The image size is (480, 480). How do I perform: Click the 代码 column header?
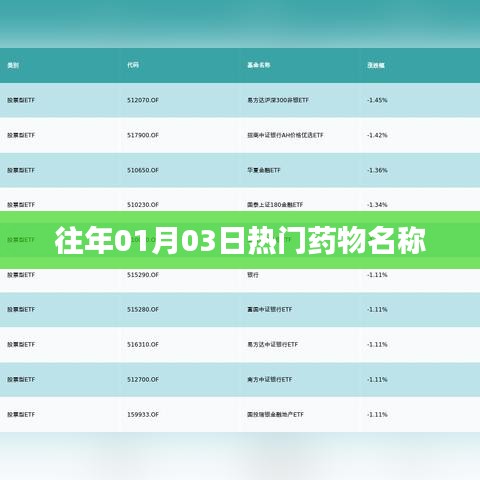(x=133, y=65)
